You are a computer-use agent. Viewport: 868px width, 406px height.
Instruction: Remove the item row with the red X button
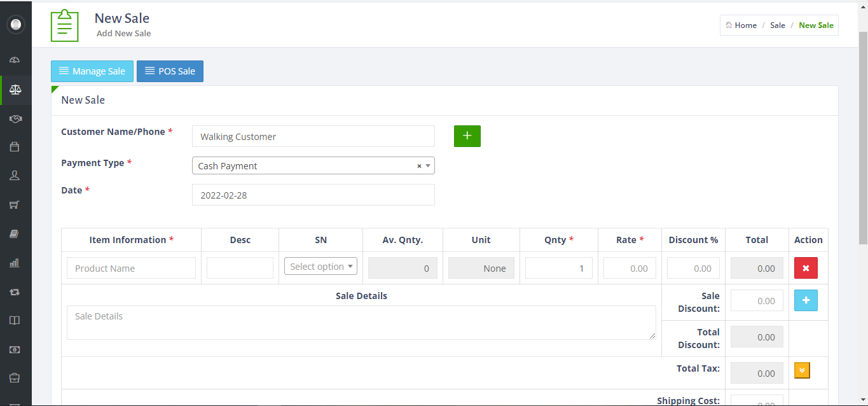point(805,268)
